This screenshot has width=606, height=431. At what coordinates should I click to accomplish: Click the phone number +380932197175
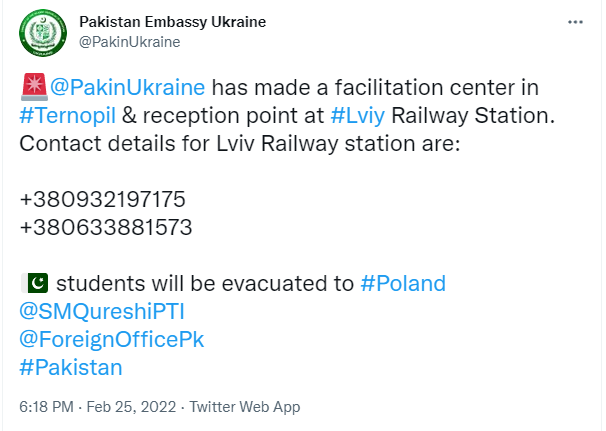pyautogui.click(x=103, y=199)
